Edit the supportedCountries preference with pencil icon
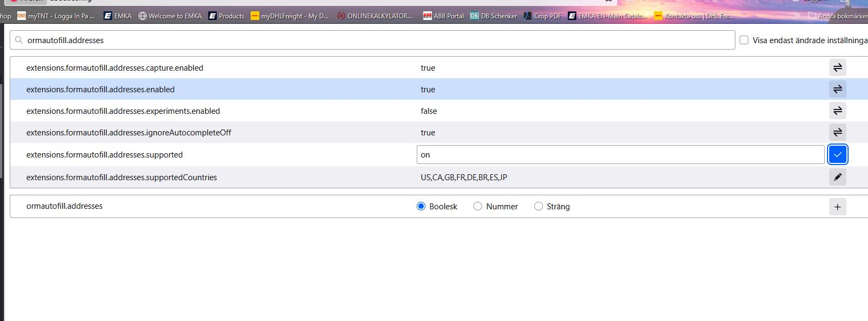 (837, 177)
